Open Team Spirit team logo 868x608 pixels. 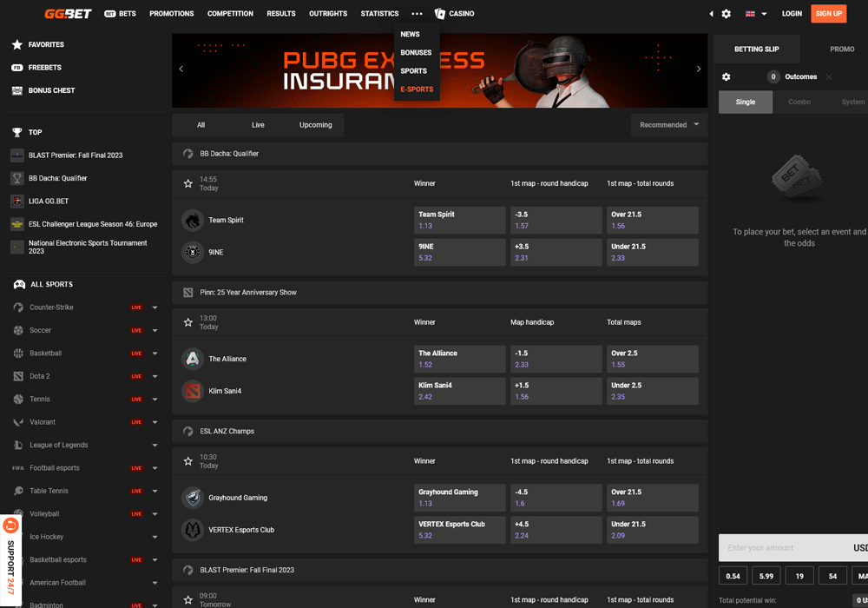[193, 221]
